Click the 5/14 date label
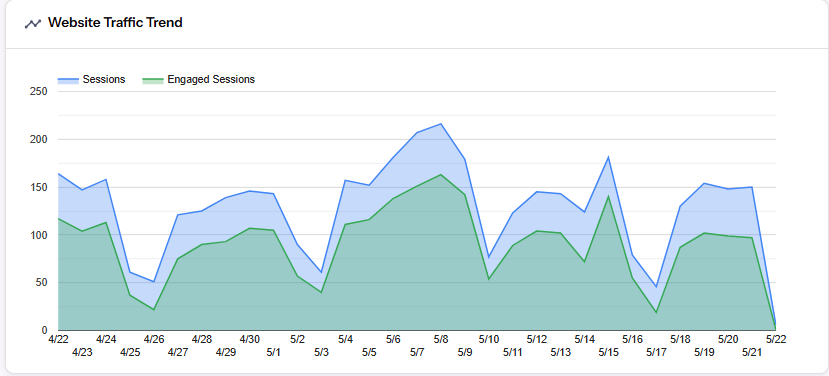 [585, 340]
